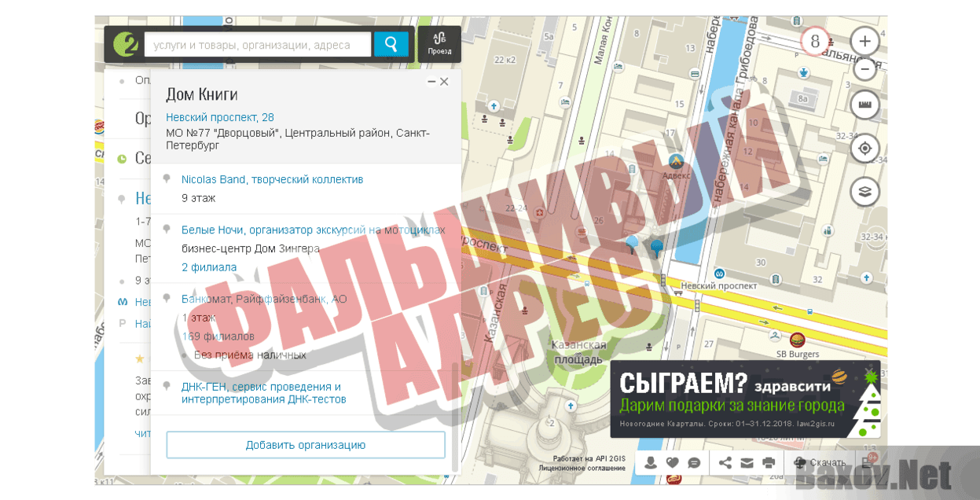Click the favorites heart icon

[674, 463]
